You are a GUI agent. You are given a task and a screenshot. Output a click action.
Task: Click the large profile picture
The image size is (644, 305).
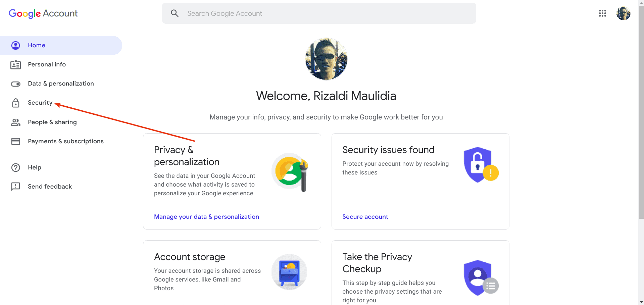click(326, 59)
